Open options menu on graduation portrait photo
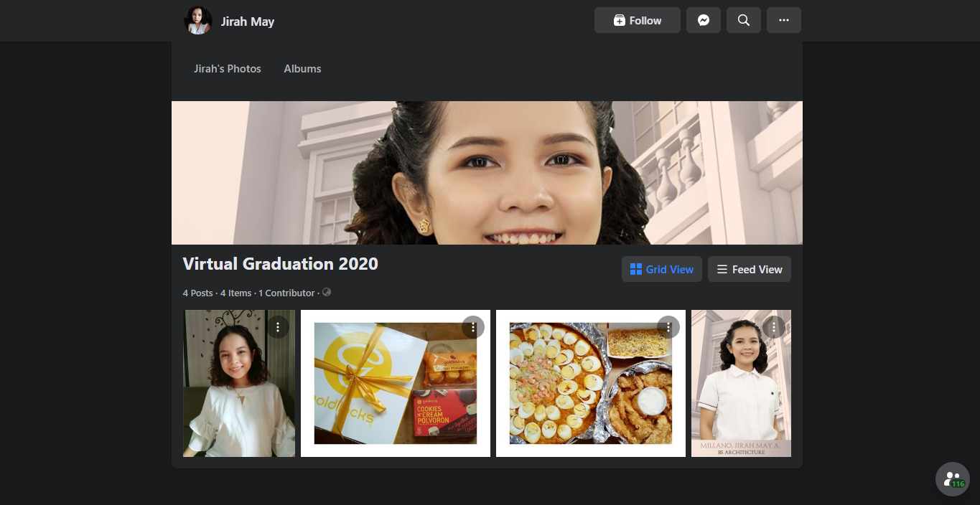Viewport: 980px width, 505px height. (x=773, y=327)
